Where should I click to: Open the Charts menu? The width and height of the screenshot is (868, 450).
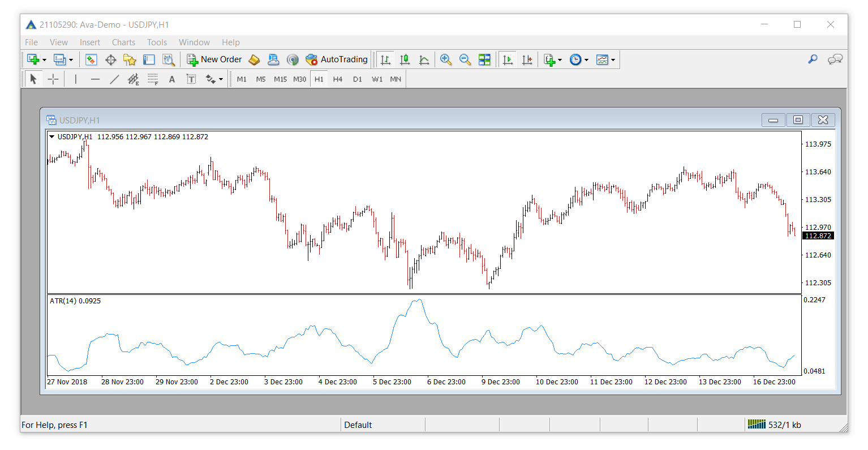[x=123, y=42]
